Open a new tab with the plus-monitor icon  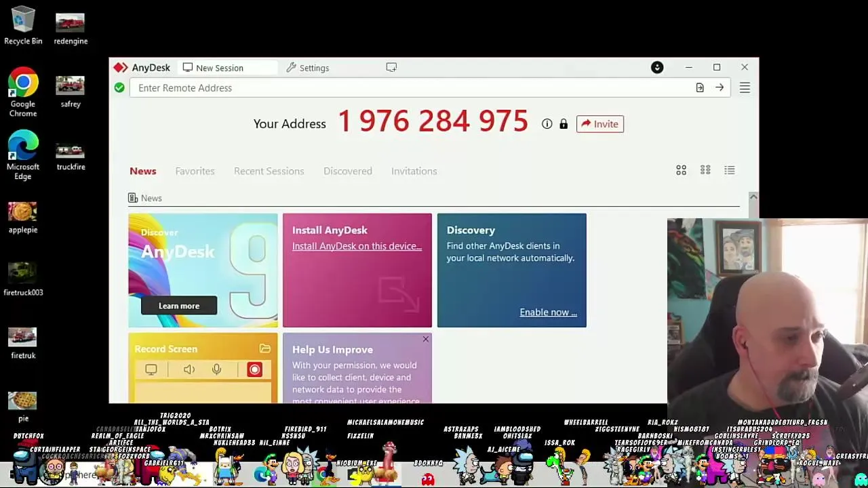coord(391,67)
